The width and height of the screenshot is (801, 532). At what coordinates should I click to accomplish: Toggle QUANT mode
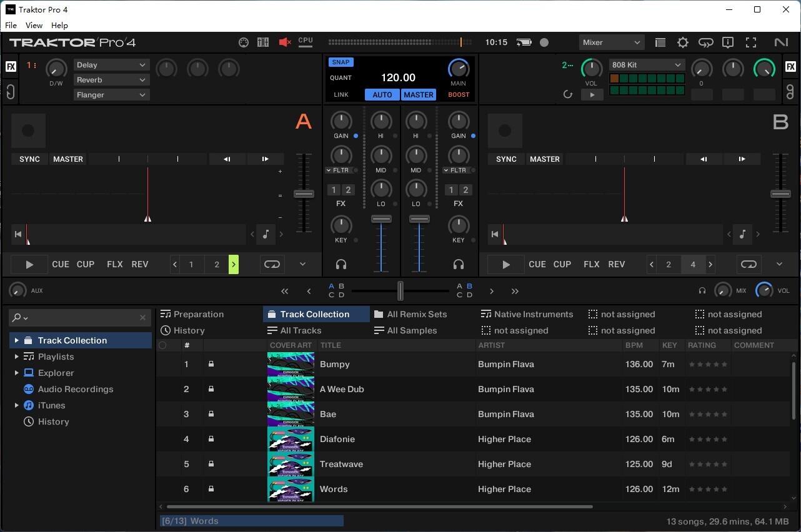point(341,78)
